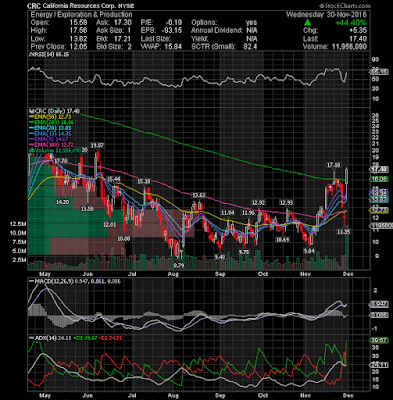The height and width of the screenshot is (400, 393).
Task: Click the Wednesday 30-Nov-2016 date
Action: click(x=327, y=15)
